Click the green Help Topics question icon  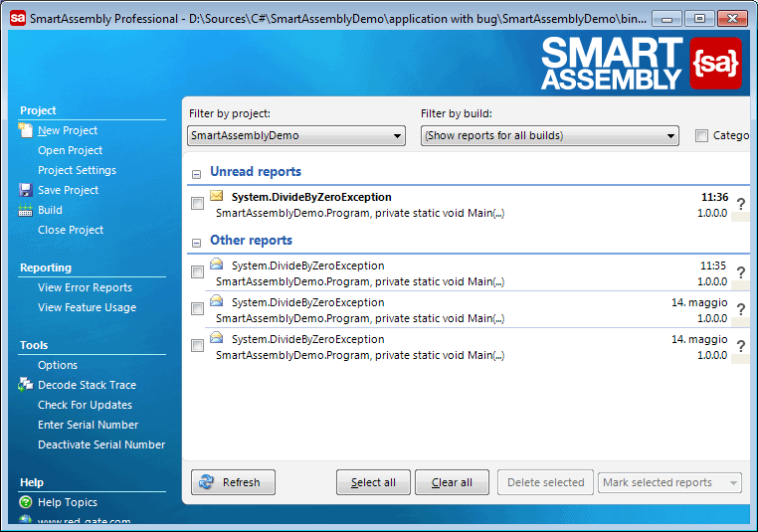pos(25,502)
